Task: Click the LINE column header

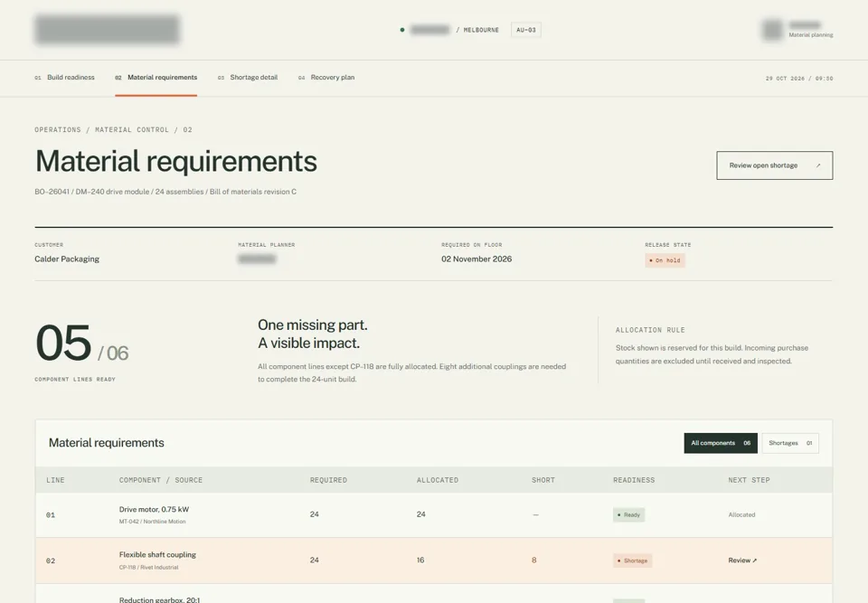Action: [55, 480]
